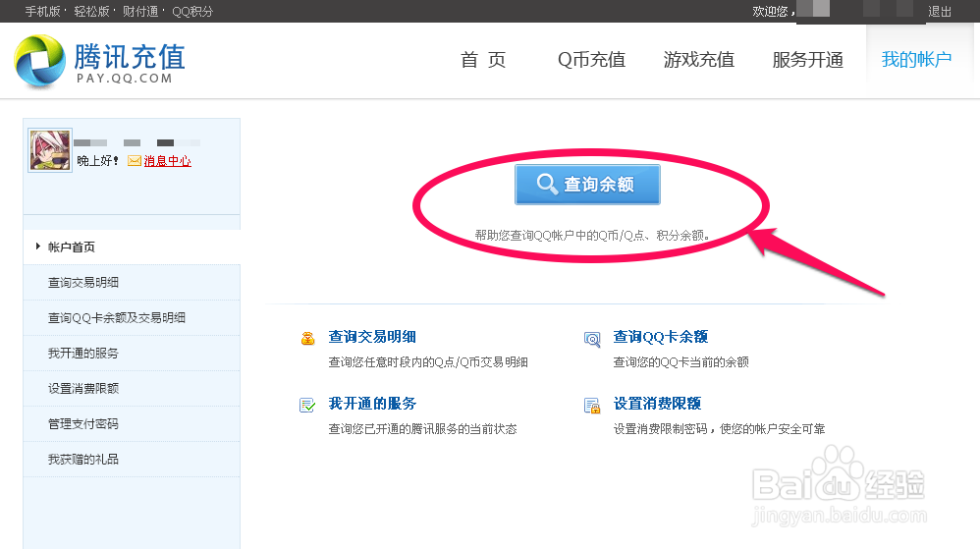This screenshot has height=549, width=980.
Task: Click the 财付通 link in top bar
Action: (140, 11)
